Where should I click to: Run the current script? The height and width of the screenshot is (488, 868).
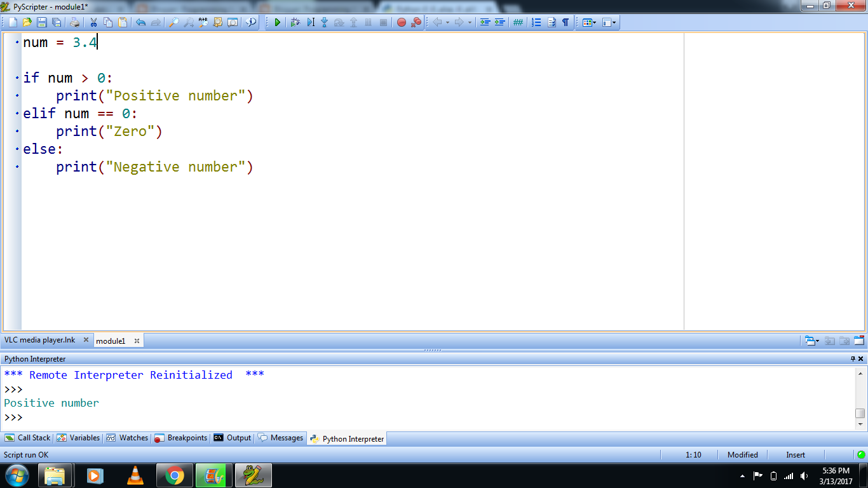tap(278, 22)
